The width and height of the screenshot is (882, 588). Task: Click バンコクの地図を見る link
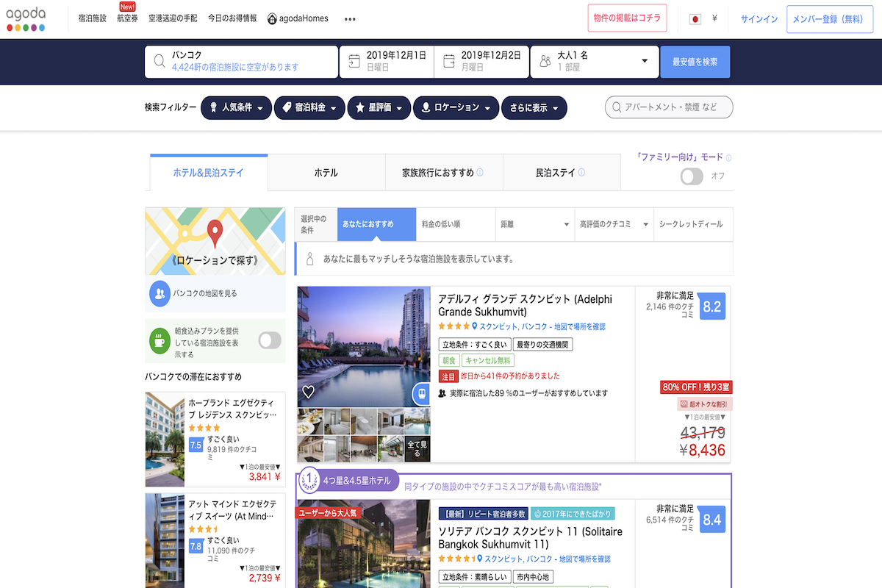click(x=205, y=293)
